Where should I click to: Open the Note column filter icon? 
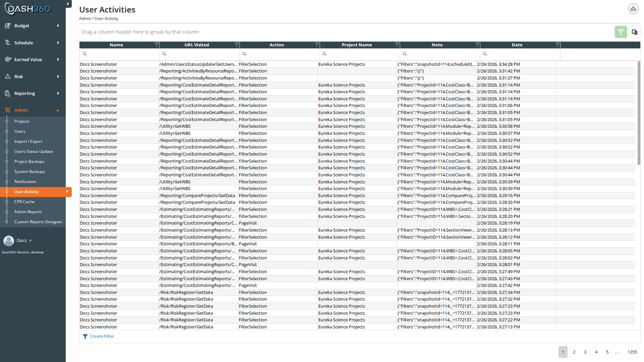(477, 45)
